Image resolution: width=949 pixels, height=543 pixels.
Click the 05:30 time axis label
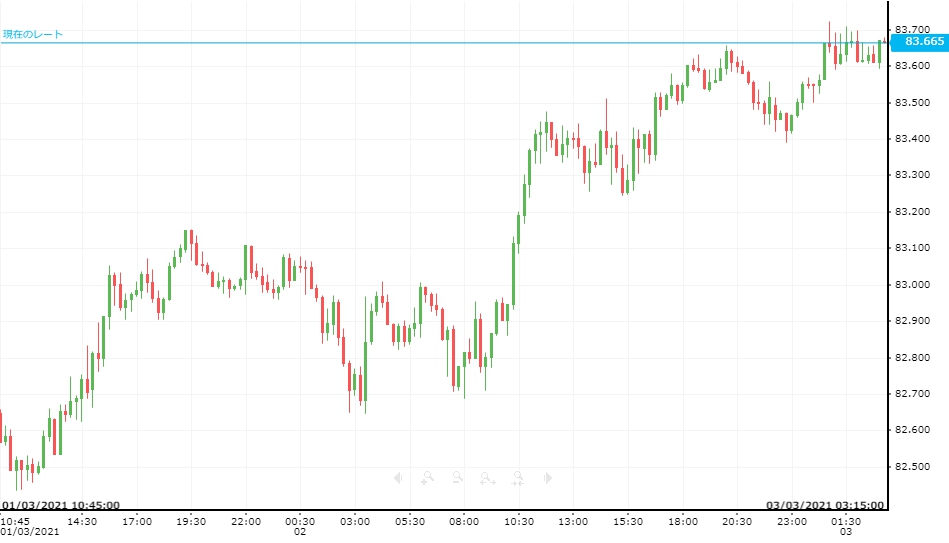coord(410,521)
